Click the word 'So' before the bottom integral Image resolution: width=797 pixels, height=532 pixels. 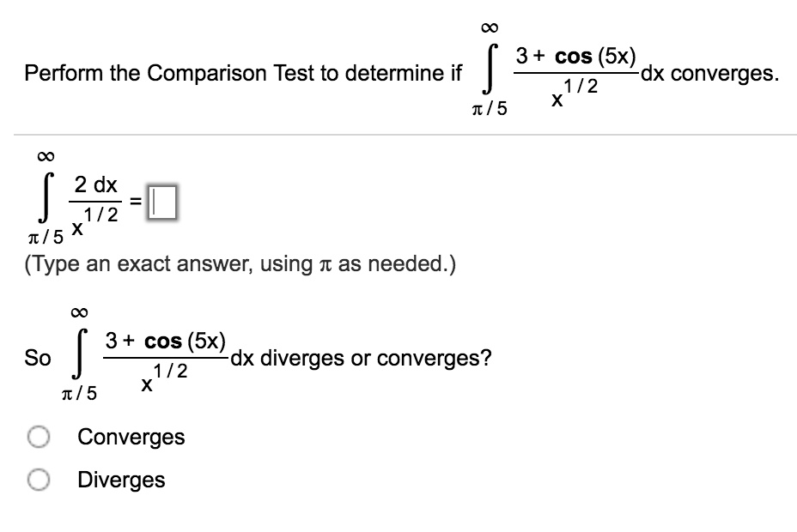point(38,358)
